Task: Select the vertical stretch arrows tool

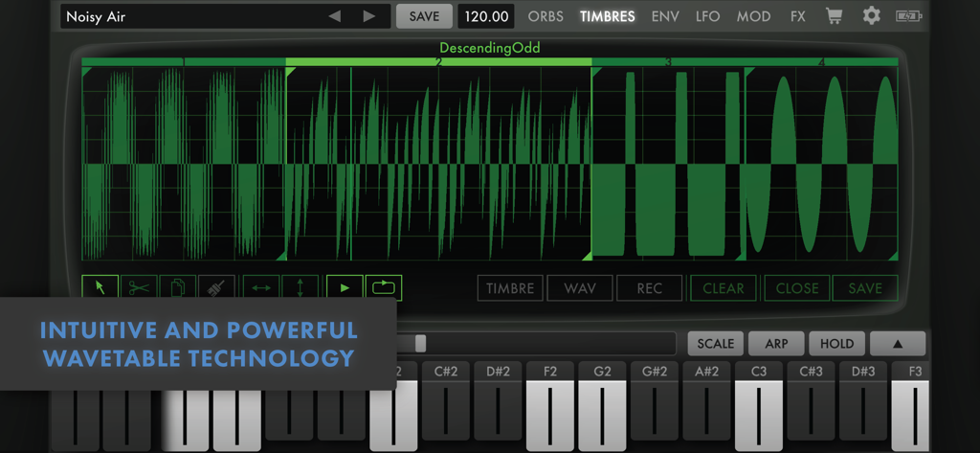Action: (300, 287)
